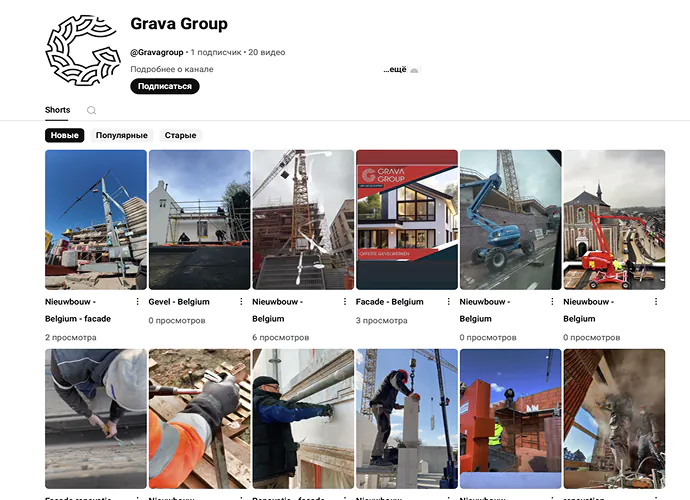Open the Gevel - Belgium video title link
This screenshot has height=500, width=690.
181,301
